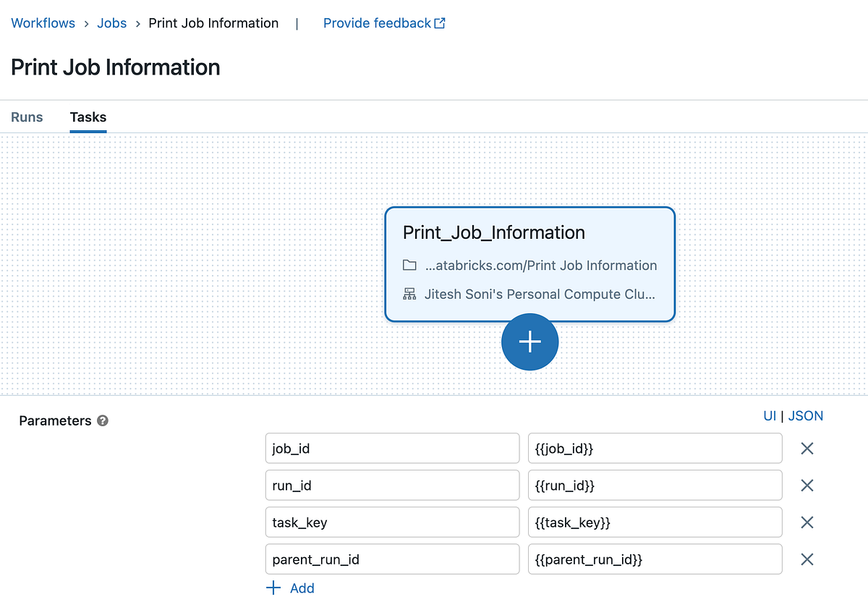Open the Jobs breadcrumb link
Image resolution: width=868 pixels, height=605 pixels.
[x=111, y=22]
